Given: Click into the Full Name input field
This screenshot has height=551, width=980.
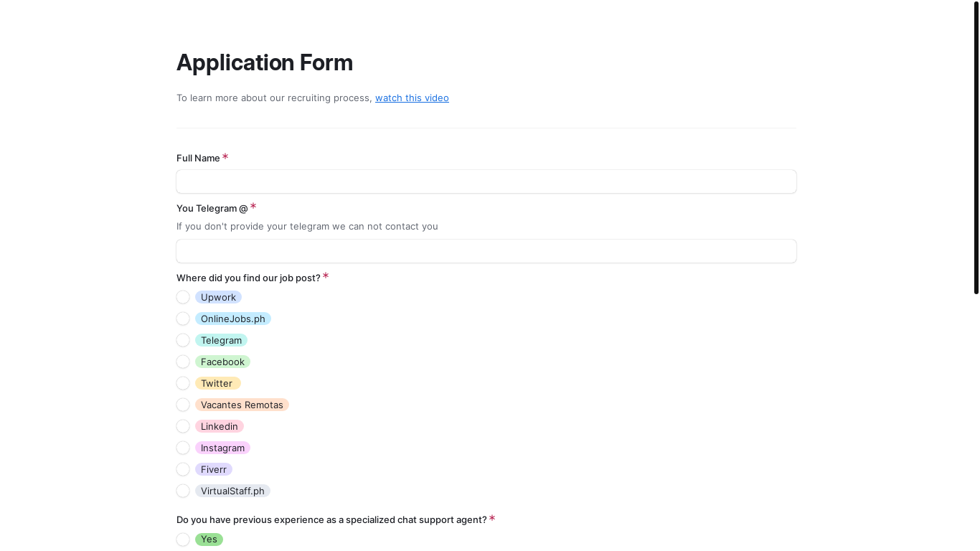Looking at the screenshot, I should [486, 182].
